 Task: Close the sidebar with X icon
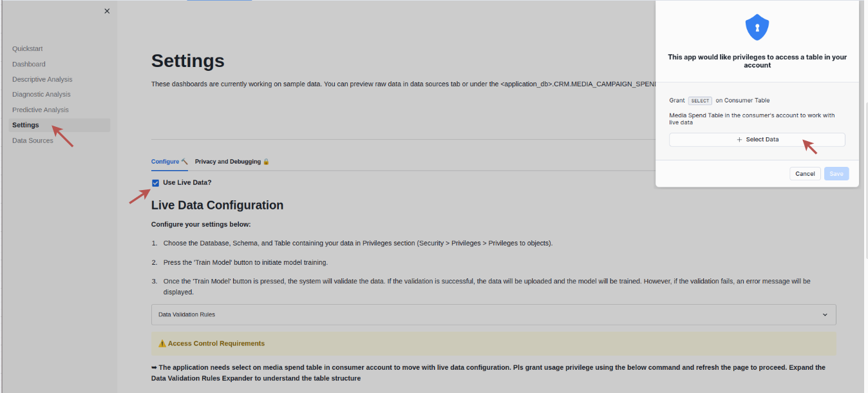click(107, 11)
